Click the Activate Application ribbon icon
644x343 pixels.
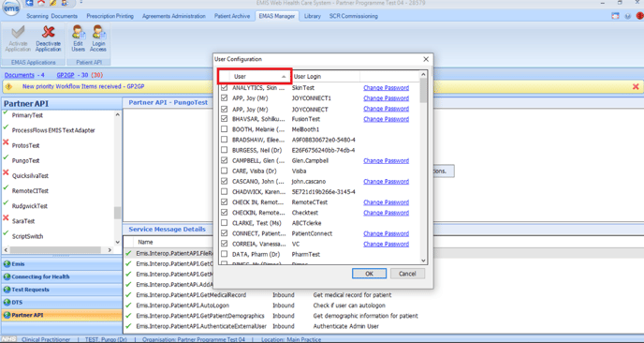18,39
